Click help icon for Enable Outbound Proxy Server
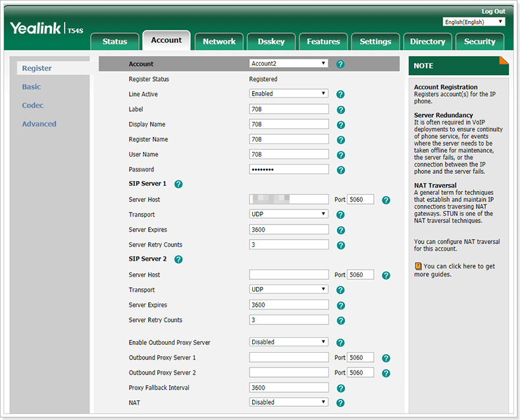 pyautogui.click(x=340, y=343)
